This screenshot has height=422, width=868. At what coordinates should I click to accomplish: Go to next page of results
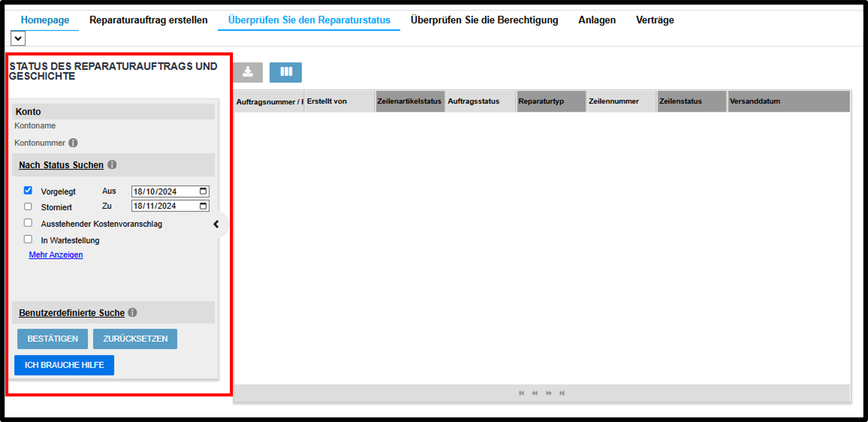click(549, 393)
